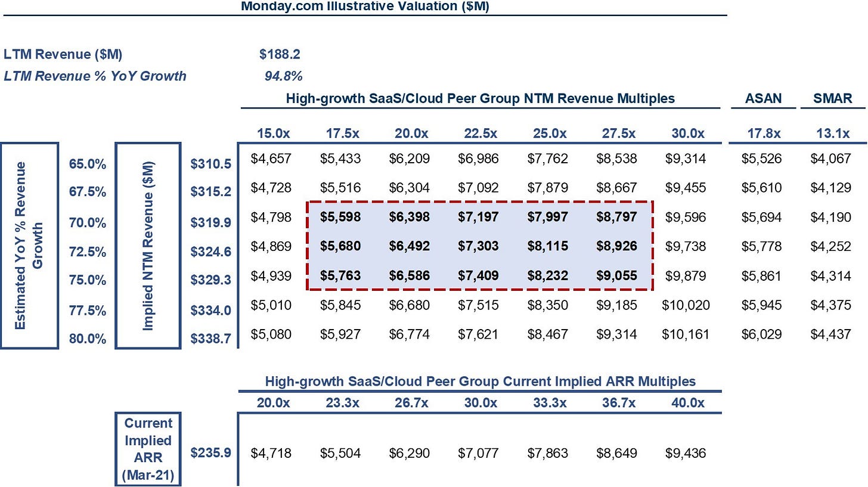Viewport: 868px width, 487px height.
Task: Select the $319.9 implied NTM revenue
Action: point(211,223)
